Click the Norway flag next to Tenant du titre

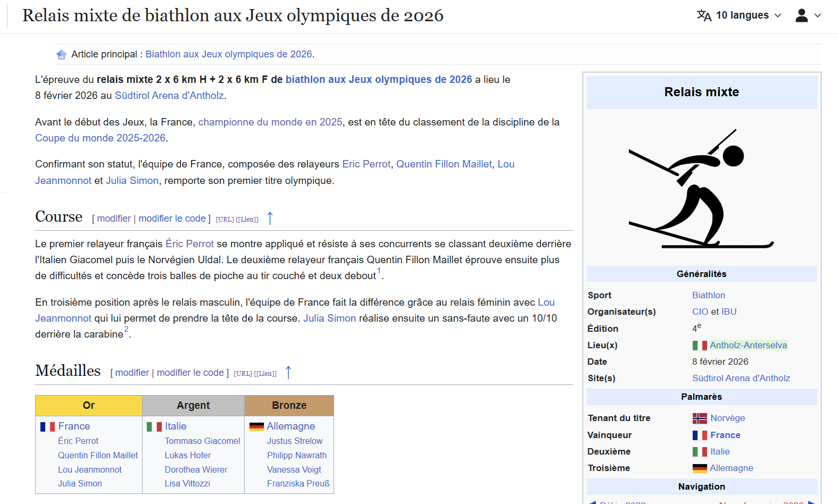pyautogui.click(x=700, y=418)
